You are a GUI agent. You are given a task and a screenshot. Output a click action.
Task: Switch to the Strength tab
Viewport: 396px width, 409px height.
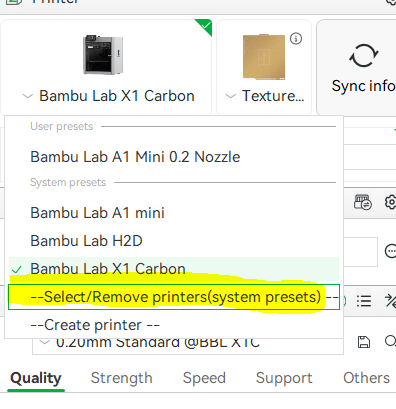point(122,378)
